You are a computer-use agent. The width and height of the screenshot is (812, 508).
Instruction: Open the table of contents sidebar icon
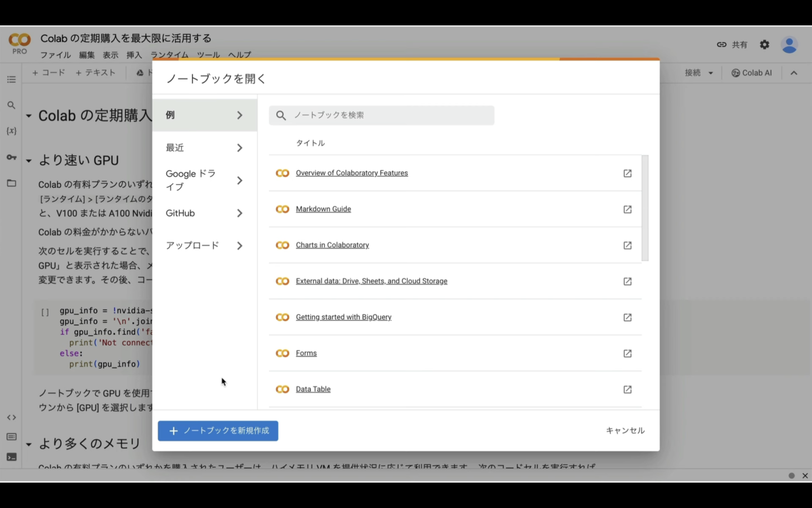point(11,79)
